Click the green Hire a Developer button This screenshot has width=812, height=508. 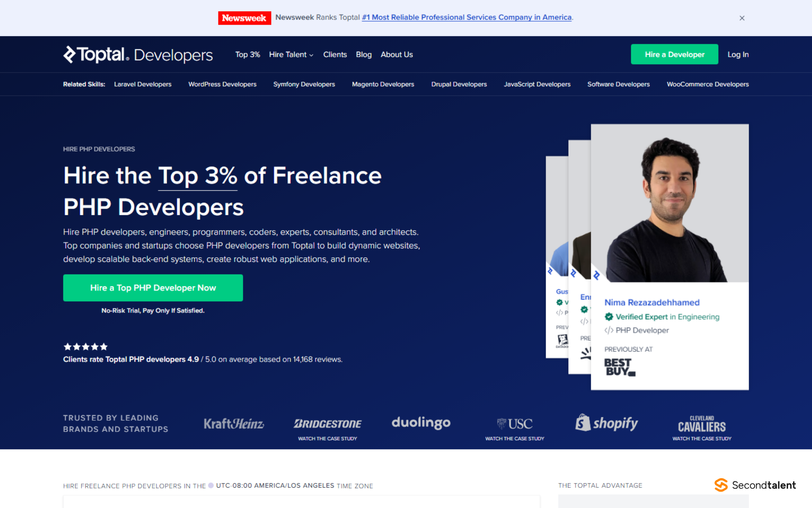pyautogui.click(x=674, y=54)
